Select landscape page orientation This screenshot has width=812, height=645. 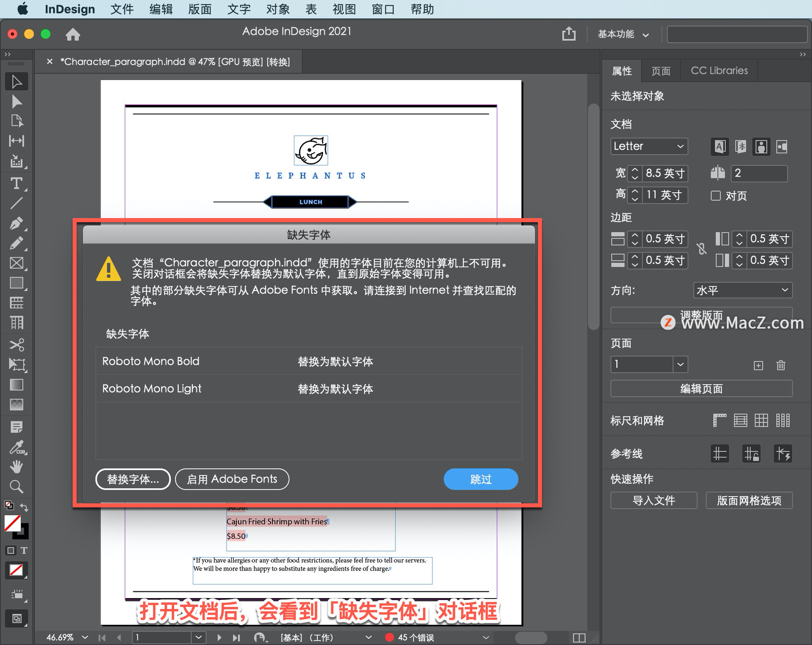tap(782, 147)
